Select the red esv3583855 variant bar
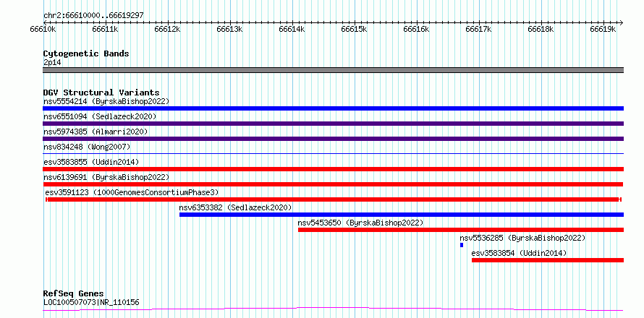 pos(333,169)
